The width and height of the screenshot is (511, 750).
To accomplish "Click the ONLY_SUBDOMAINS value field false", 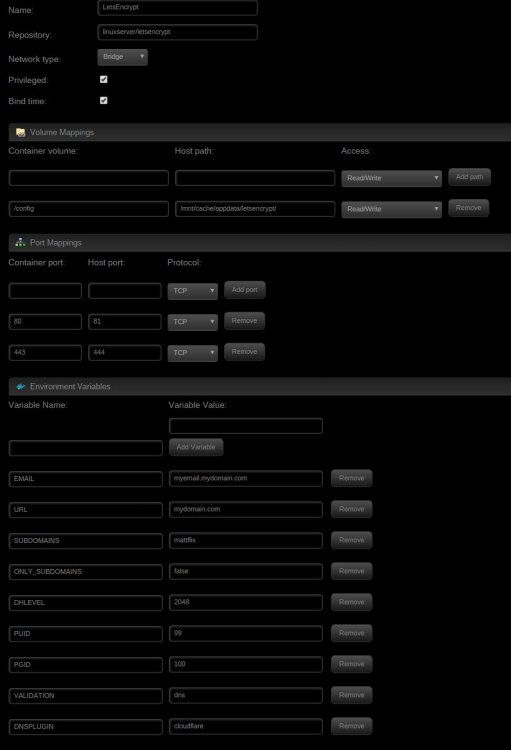I will 246,572.
